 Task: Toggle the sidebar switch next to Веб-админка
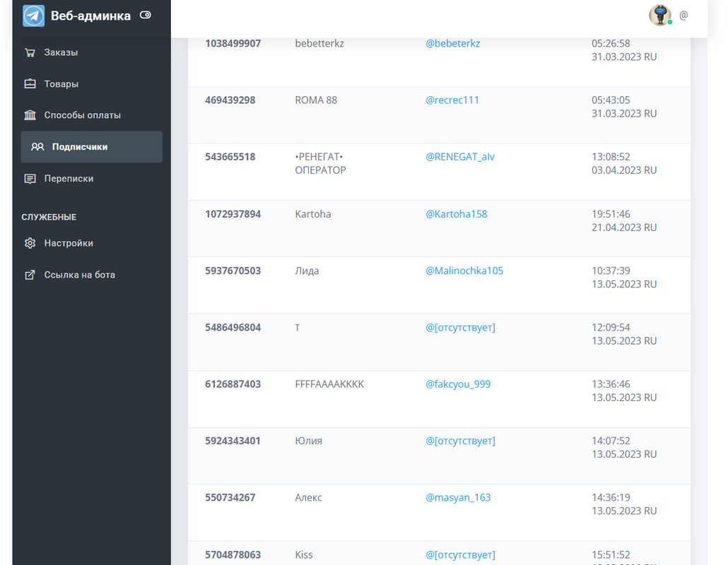(146, 15)
